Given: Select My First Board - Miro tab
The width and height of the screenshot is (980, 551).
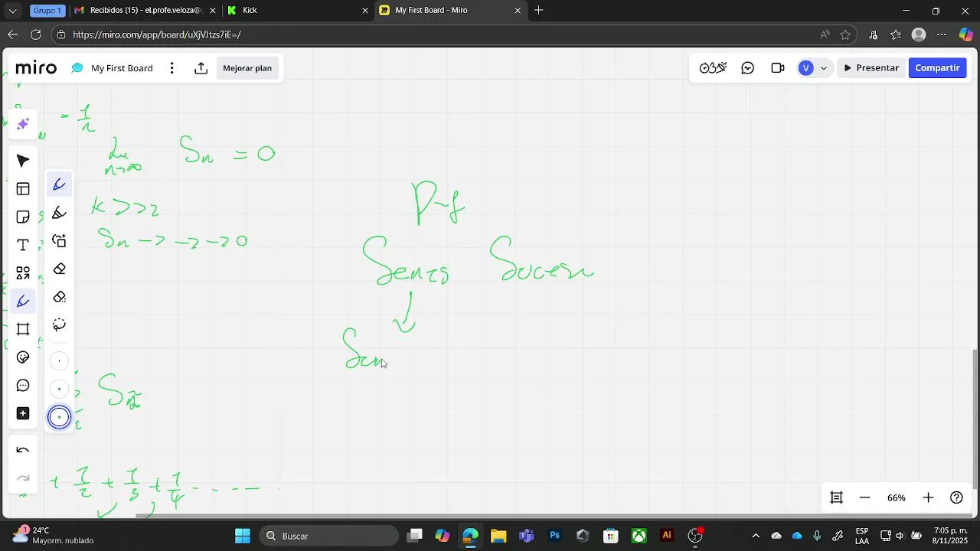Looking at the screenshot, I should [x=450, y=10].
